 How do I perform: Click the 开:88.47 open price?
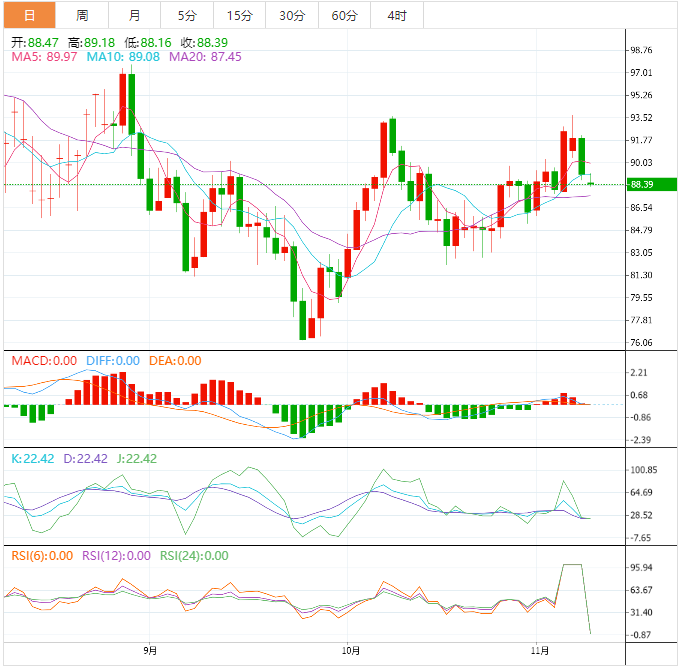pos(34,43)
